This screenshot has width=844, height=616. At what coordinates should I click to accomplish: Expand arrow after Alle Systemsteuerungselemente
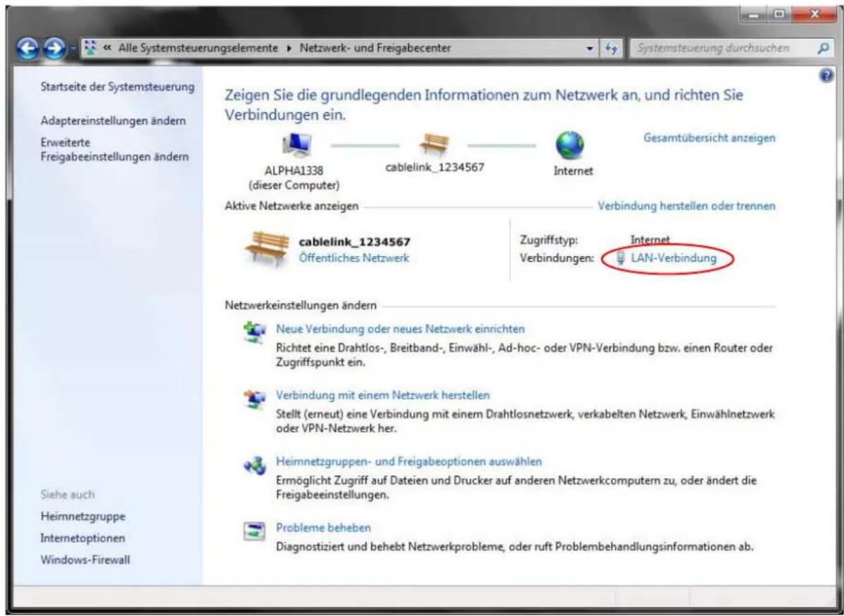(x=289, y=49)
